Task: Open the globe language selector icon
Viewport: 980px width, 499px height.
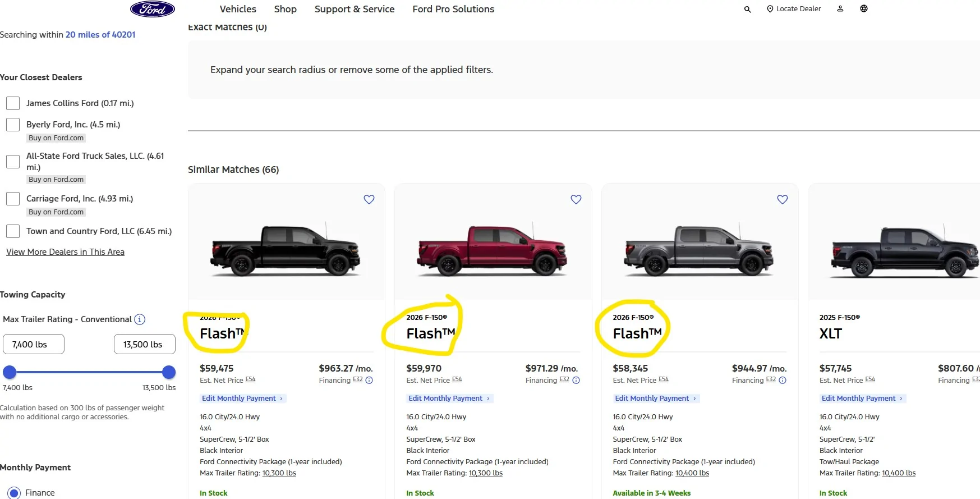Action: (864, 8)
